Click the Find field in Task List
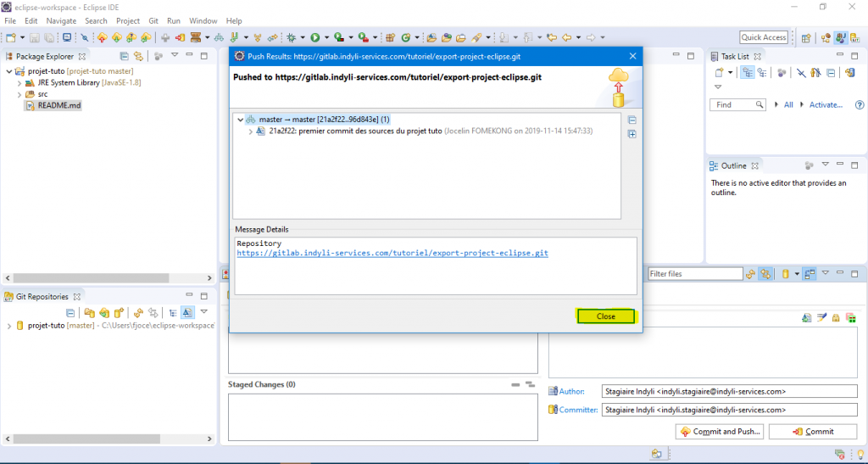The width and height of the screenshot is (868, 464). point(737,104)
